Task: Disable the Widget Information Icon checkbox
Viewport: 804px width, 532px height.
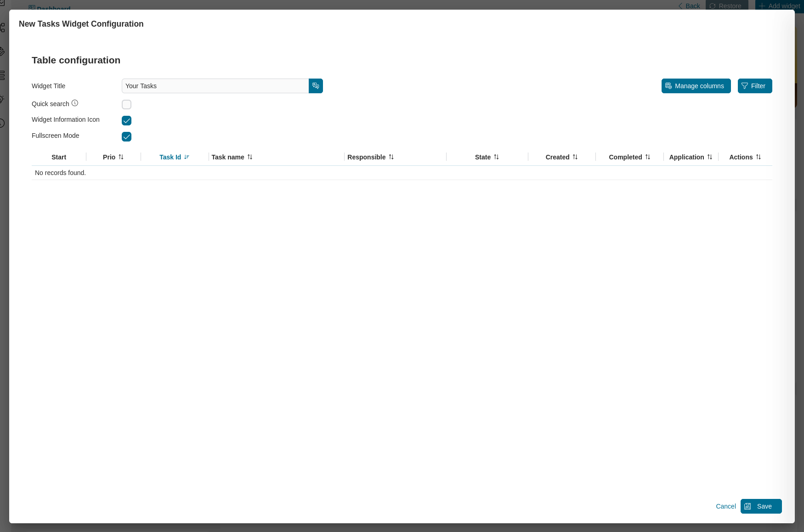Action: (x=126, y=120)
